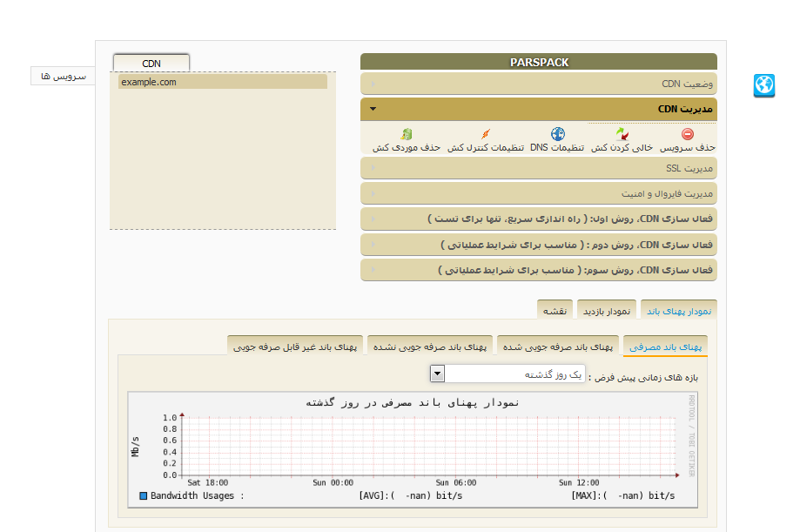The height and width of the screenshot is (532, 800).
Task: Click the selective cache delete (حذف موردی کش) icon
Action: point(407,134)
